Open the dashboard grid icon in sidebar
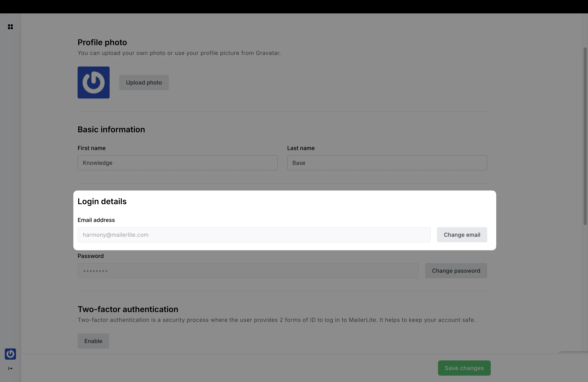The image size is (588, 382). click(x=10, y=27)
